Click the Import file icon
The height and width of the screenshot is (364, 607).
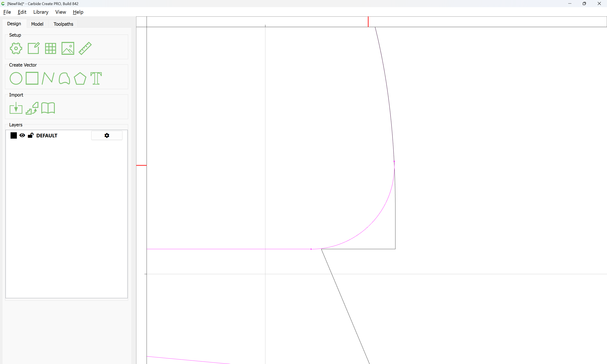pyautogui.click(x=16, y=108)
